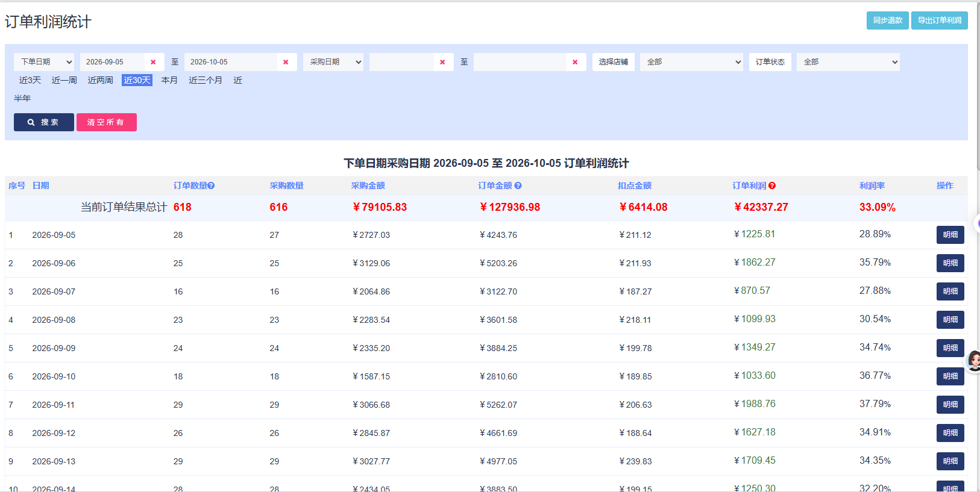Expand the 选择店铺 store dropdown showing 全部
This screenshot has width=980, height=492.
[691, 62]
